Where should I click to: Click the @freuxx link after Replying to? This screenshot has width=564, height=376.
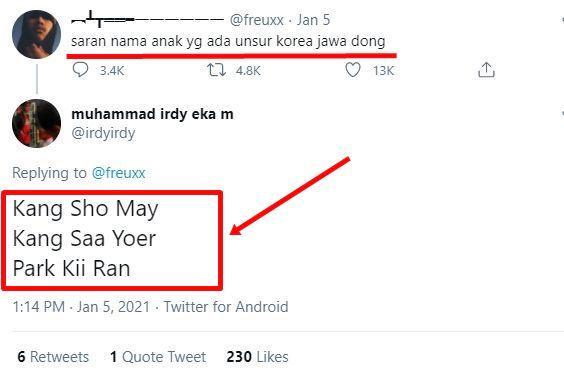[118, 173]
